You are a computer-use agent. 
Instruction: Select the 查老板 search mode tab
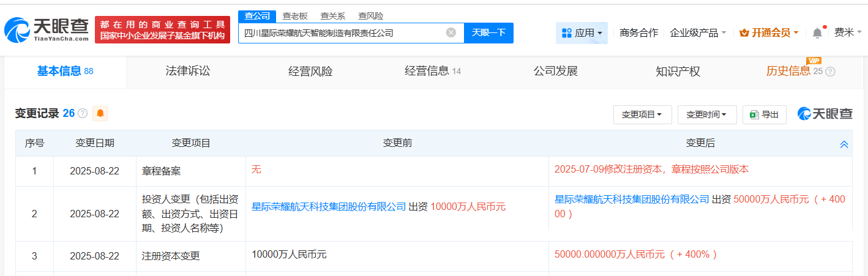tap(295, 16)
